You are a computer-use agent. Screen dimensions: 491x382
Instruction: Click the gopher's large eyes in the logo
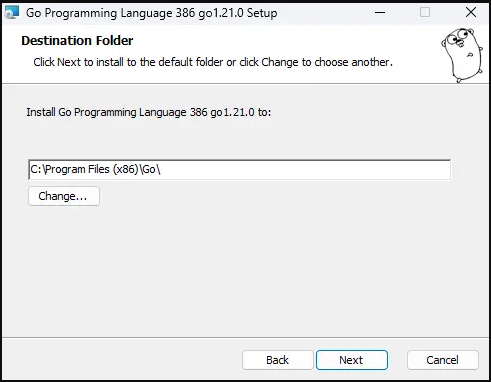click(458, 36)
